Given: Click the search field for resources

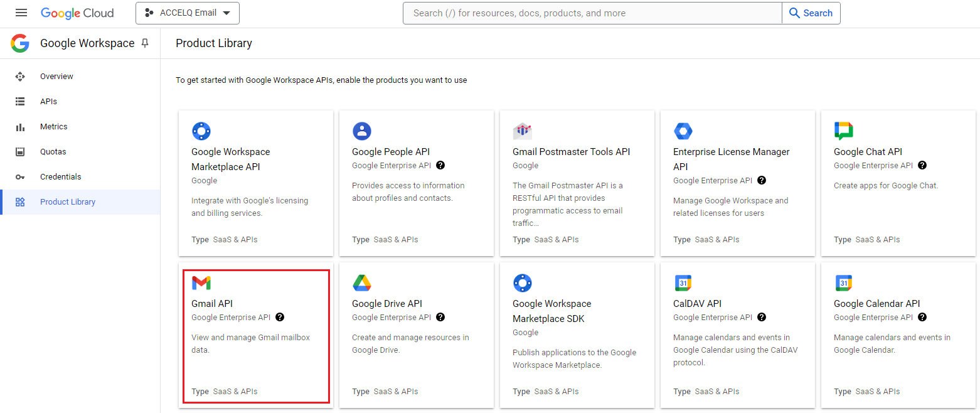Looking at the screenshot, I should point(592,13).
